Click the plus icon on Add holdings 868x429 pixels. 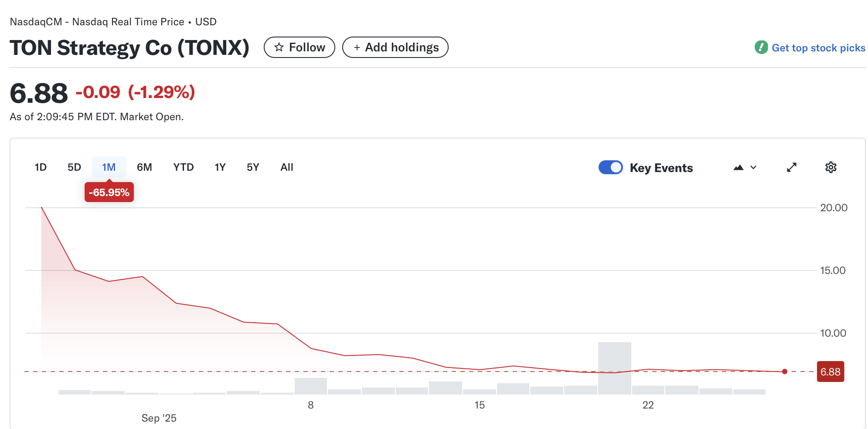pos(357,47)
